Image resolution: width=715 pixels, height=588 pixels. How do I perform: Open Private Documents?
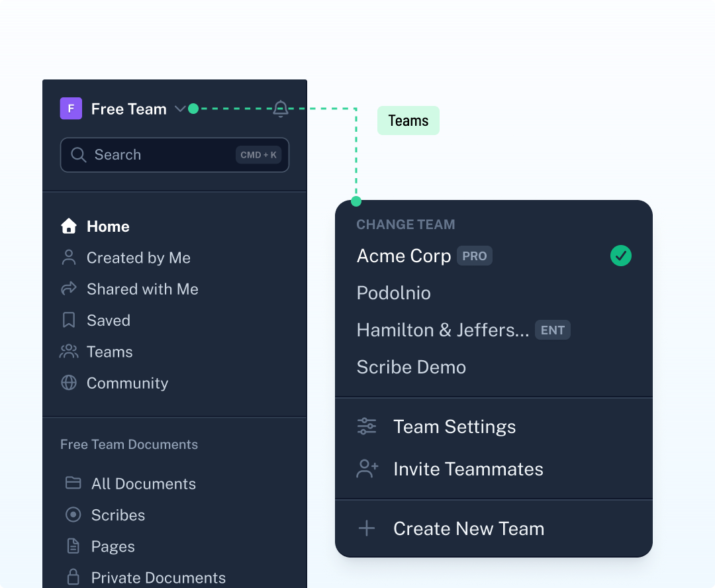tap(158, 577)
